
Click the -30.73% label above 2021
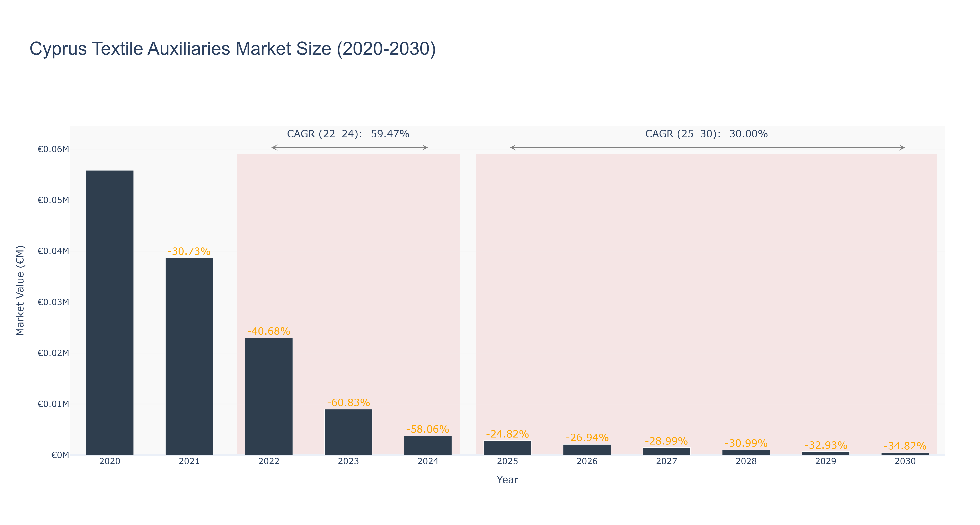(x=189, y=251)
